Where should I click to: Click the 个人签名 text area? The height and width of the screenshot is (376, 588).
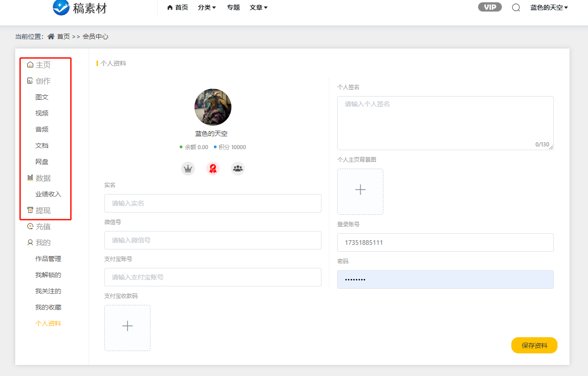(x=445, y=123)
